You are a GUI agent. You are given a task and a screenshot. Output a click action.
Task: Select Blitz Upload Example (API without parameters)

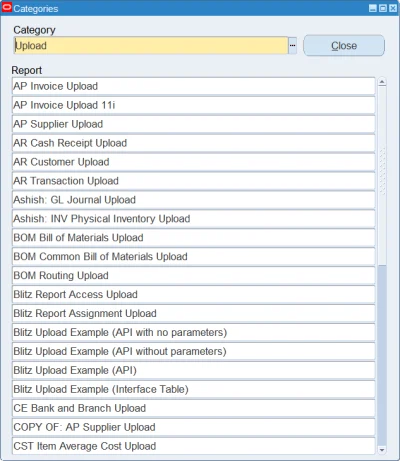click(x=194, y=351)
